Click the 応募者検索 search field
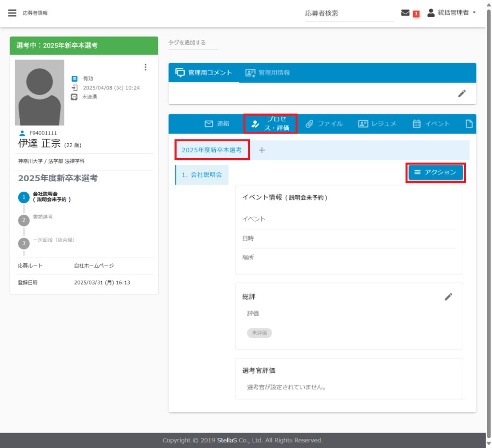492x448 pixels. tap(349, 14)
